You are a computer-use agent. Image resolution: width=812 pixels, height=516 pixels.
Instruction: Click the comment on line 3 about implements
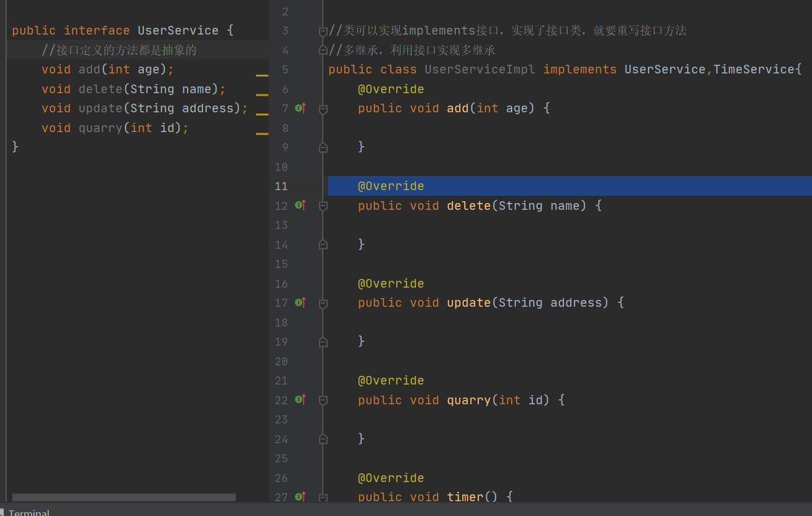(x=508, y=30)
